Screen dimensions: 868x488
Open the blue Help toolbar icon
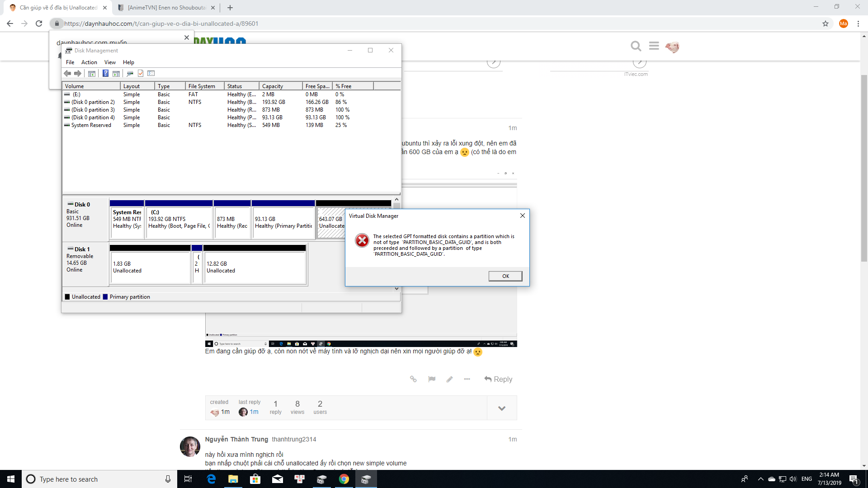pos(105,73)
